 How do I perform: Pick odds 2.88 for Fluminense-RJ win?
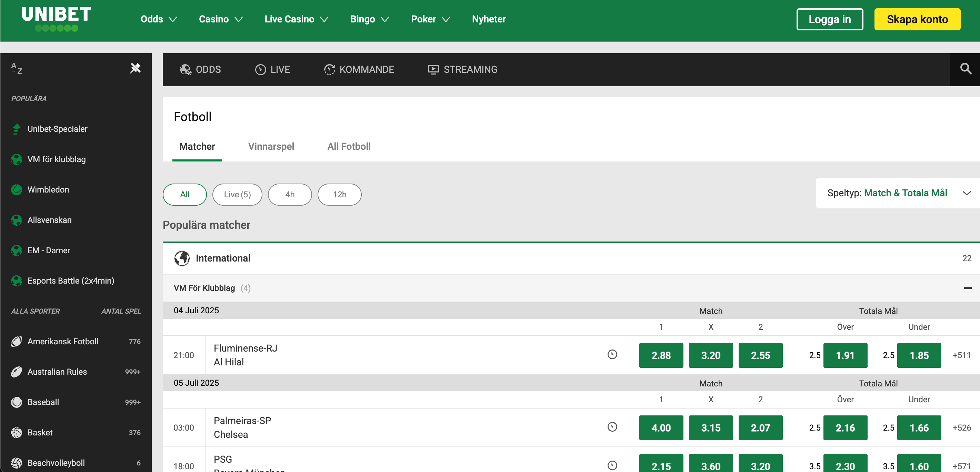pos(661,355)
